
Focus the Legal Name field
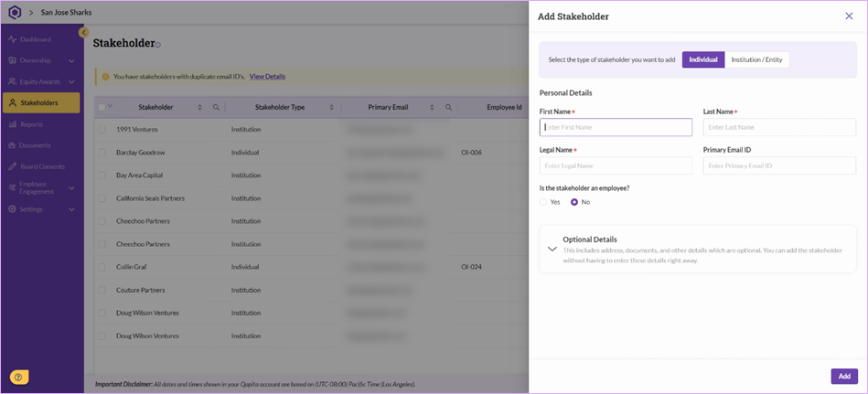(x=616, y=165)
